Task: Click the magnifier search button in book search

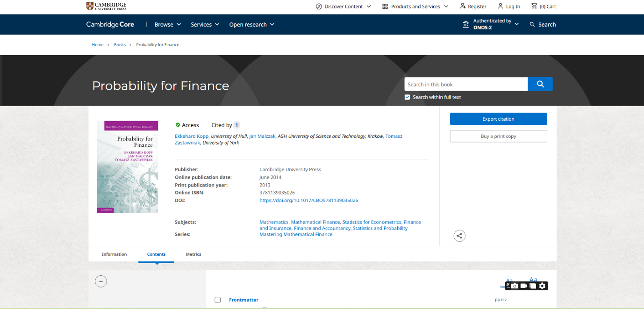Action: (x=540, y=84)
